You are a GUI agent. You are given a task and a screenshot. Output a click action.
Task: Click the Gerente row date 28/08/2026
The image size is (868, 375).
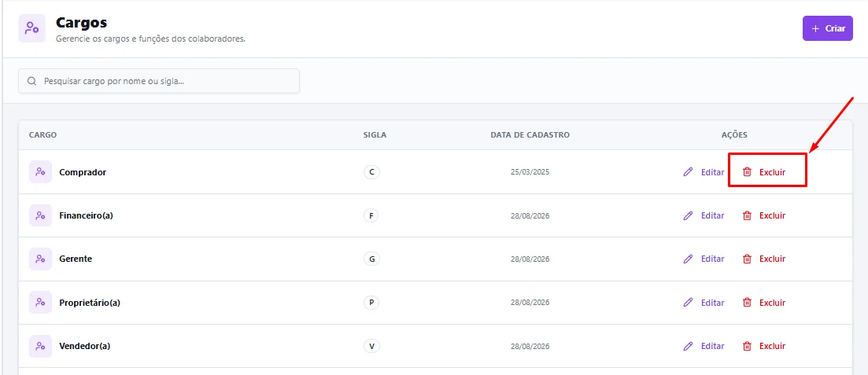tap(530, 259)
